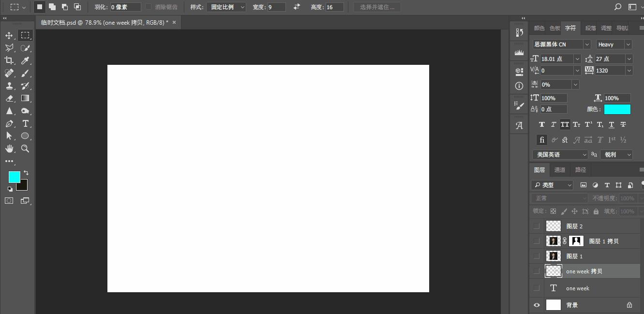Select the Hand tool
Image resolution: width=644 pixels, height=314 pixels.
[x=9, y=149]
